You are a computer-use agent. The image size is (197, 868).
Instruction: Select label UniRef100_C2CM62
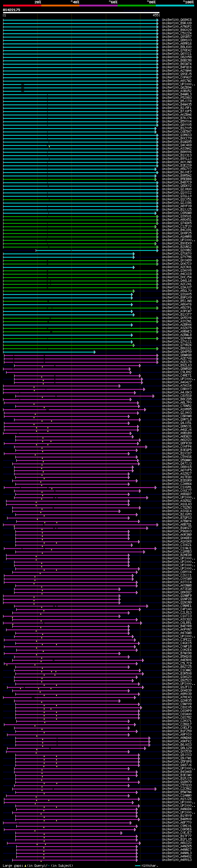177,789
